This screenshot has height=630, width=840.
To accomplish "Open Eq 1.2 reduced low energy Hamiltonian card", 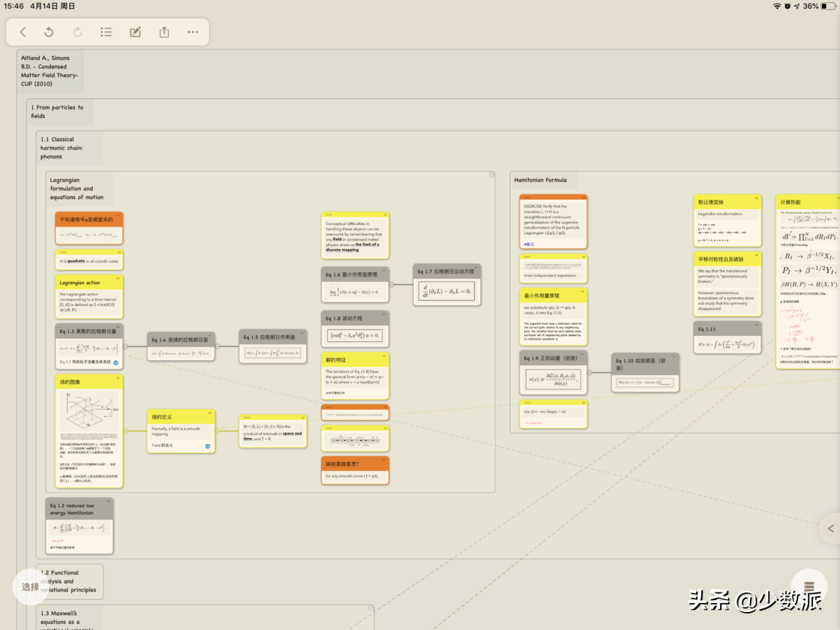I will click(79, 526).
